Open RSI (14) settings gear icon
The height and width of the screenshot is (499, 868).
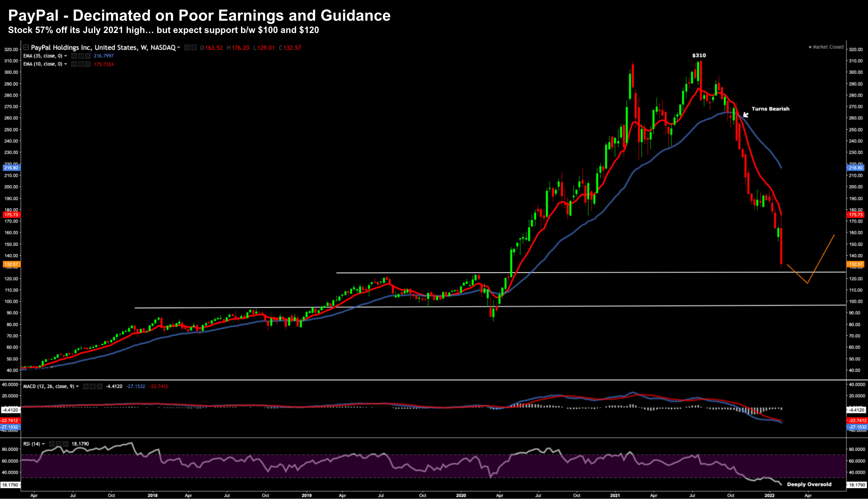(x=59, y=444)
